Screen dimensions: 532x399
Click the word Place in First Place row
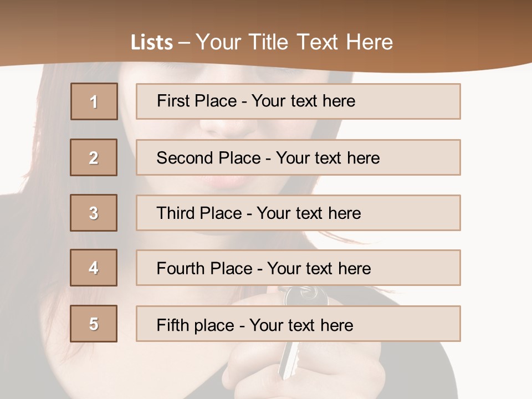coord(216,101)
